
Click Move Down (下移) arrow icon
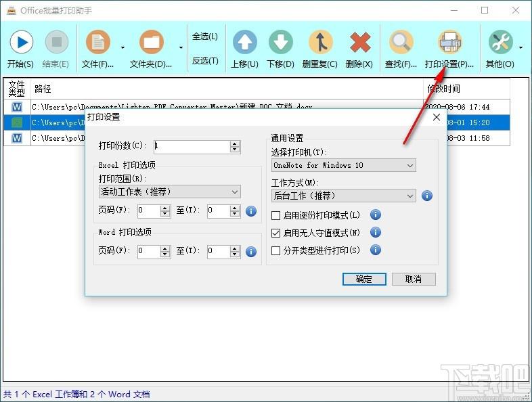tap(281, 42)
